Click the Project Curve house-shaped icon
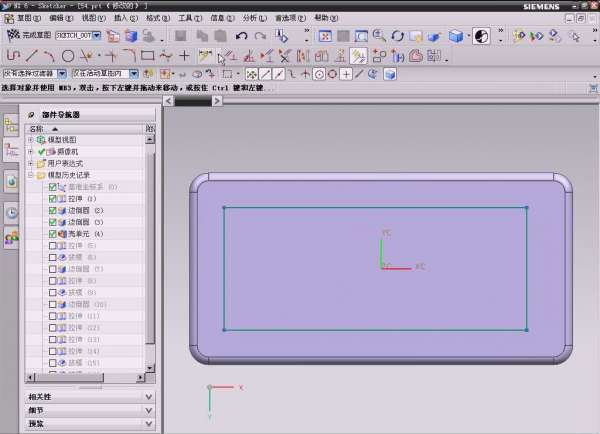Screen dimensions: 600x434 [416, 56]
